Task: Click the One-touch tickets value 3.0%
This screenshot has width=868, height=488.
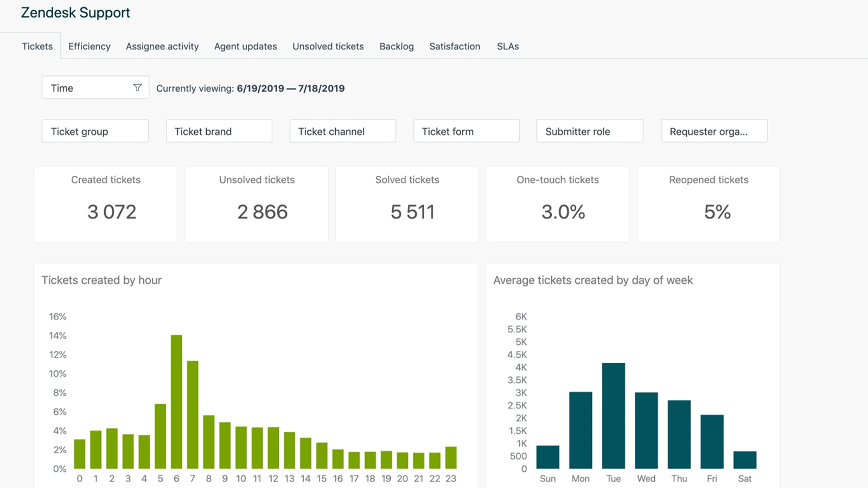Action: point(563,211)
